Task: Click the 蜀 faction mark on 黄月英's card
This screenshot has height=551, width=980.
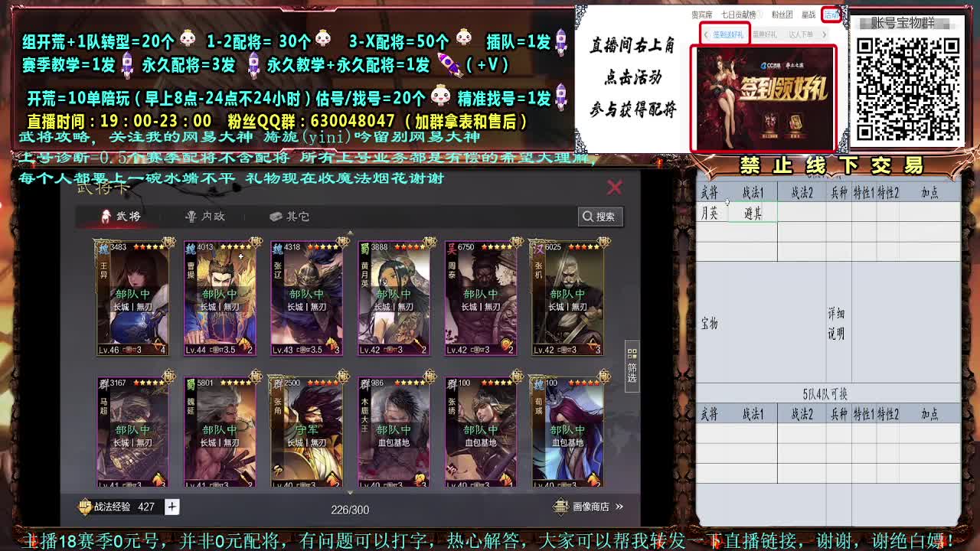Action: (364, 248)
